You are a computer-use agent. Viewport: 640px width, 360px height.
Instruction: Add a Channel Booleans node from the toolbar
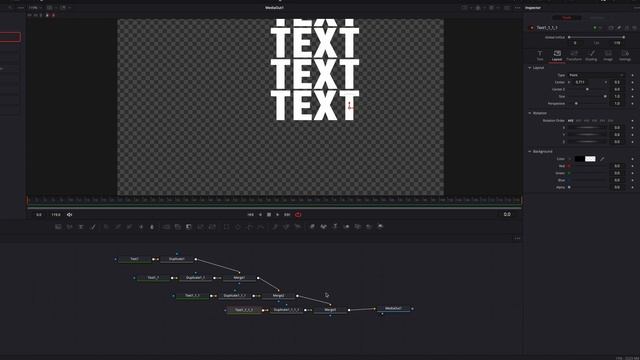click(x=178, y=227)
